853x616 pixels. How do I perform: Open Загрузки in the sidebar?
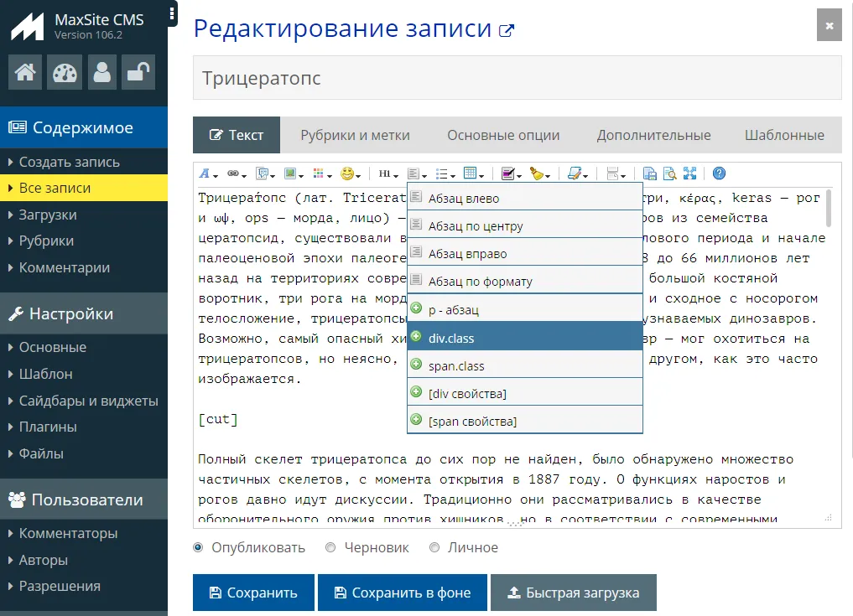coord(48,215)
